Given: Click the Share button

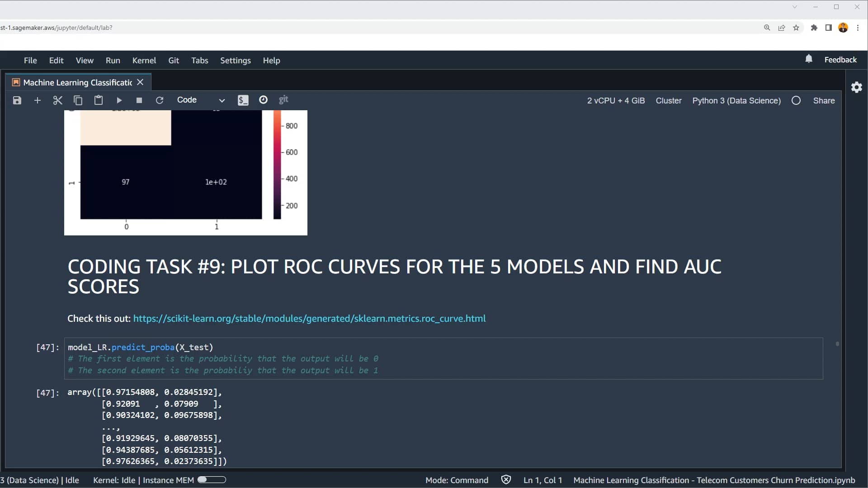Looking at the screenshot, I should point(823,100).
